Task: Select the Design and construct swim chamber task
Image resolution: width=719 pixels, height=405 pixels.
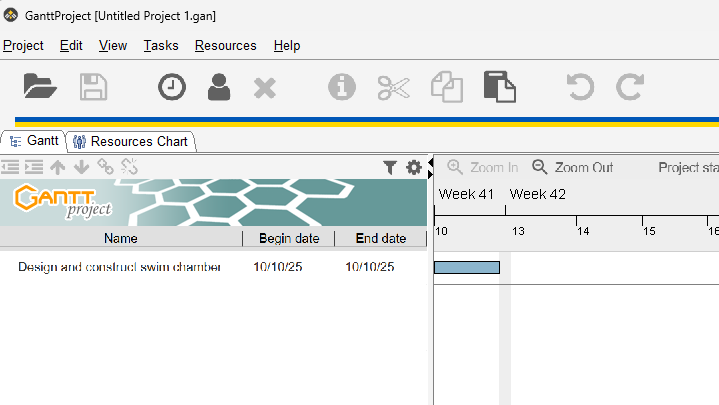Action: click(119, 267)
